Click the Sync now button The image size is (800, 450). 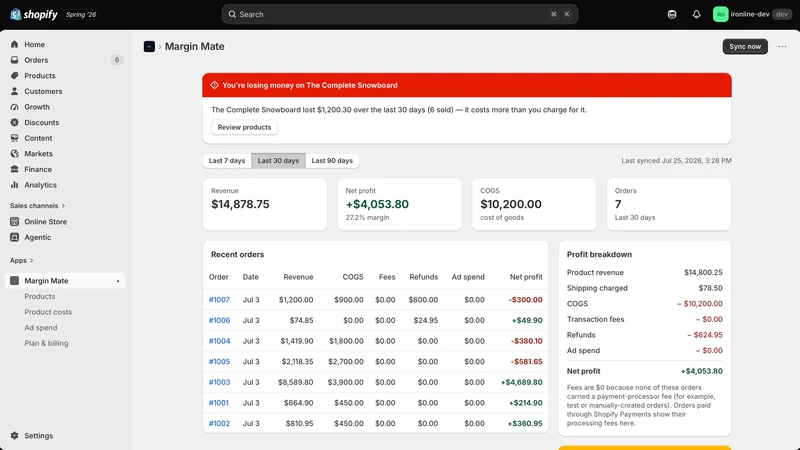coord(745,46)
